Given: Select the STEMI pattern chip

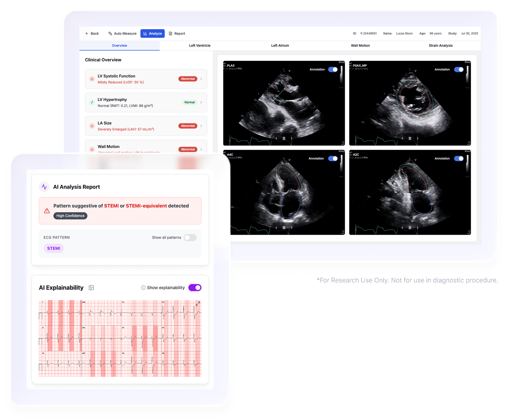Looking at the screenshot, I should pos(54,248).
